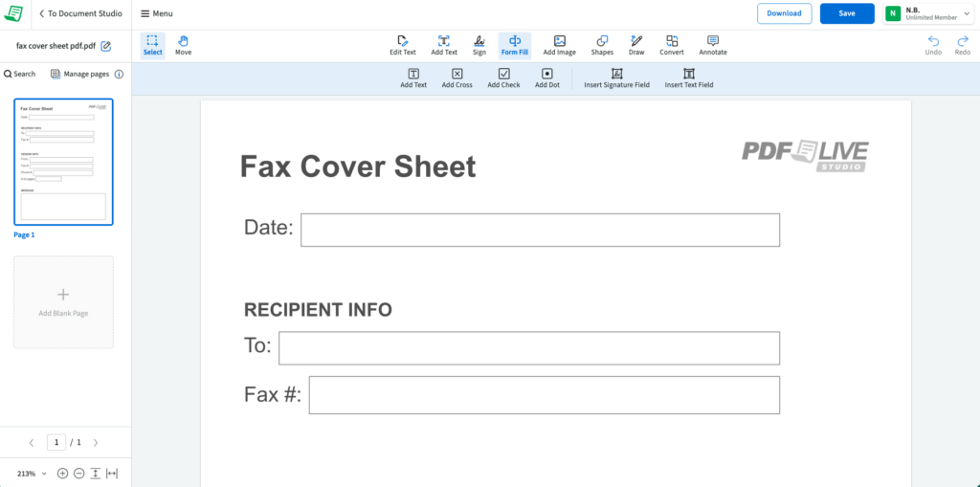Click the Fax # field box

[545, 395]
